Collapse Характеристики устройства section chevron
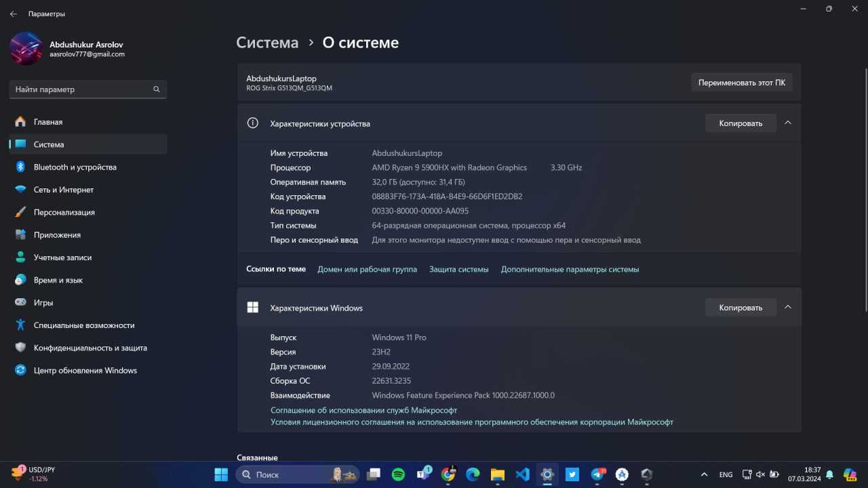Image resolution: width=868 pixels, height=488 pixels. click(x=787, y=123)
